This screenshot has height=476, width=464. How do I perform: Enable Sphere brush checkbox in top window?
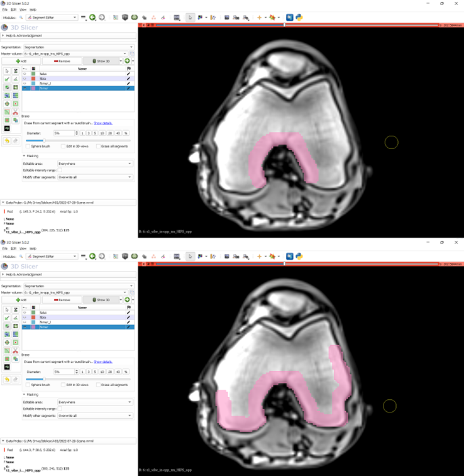pos(28,147)
